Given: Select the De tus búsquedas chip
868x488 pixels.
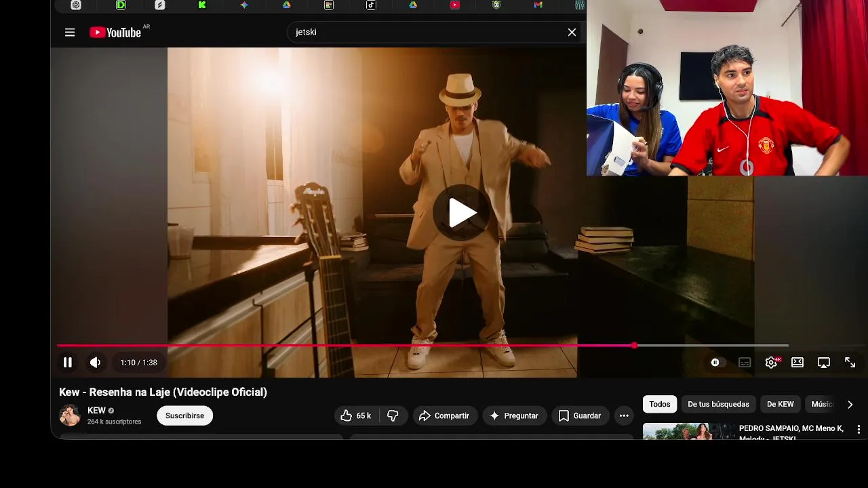Looking at the screenshot, I should [718, 404].
